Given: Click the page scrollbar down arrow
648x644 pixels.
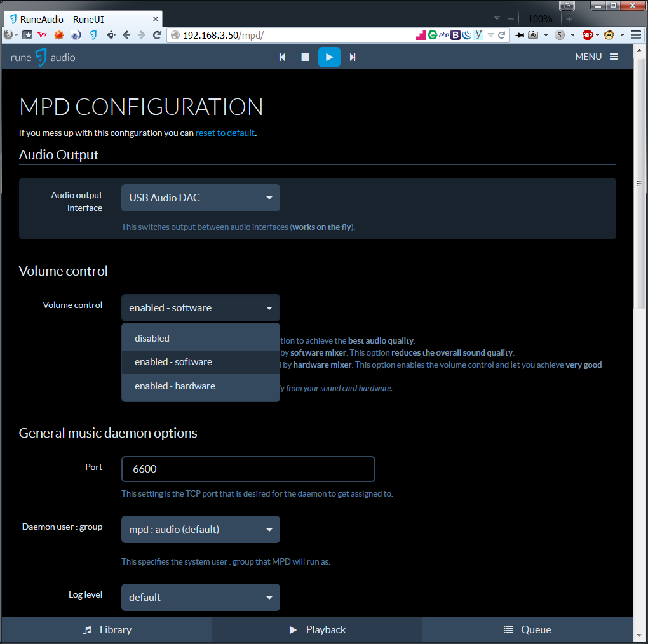Looking at the screenshot, I should click(x=639, y=635).
